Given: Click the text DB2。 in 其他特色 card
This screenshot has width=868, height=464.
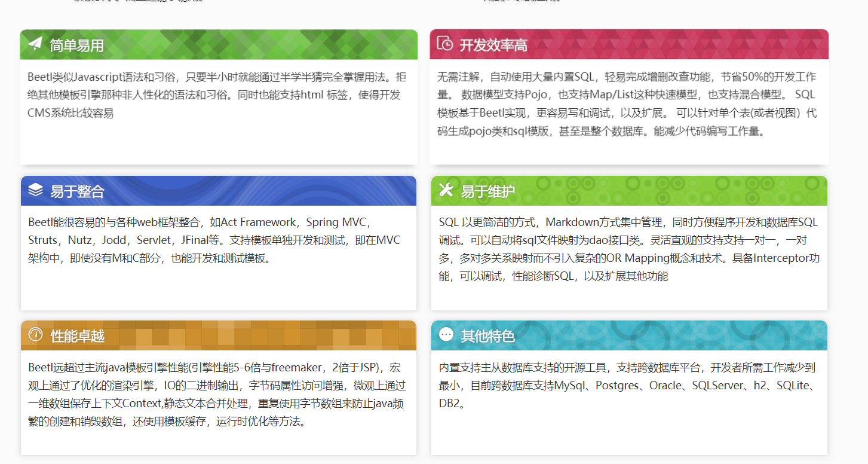Looking at the screenshot, I should pyautogui.click(x=452, y=403).
